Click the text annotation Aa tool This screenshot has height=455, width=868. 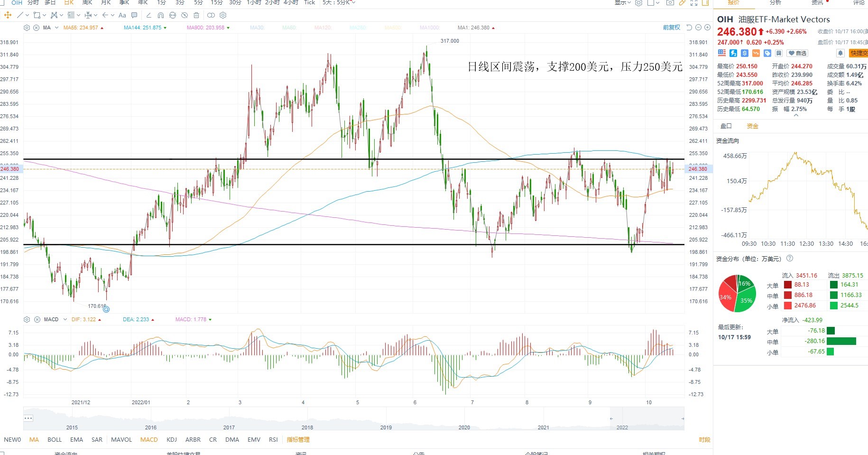point(122,15)
